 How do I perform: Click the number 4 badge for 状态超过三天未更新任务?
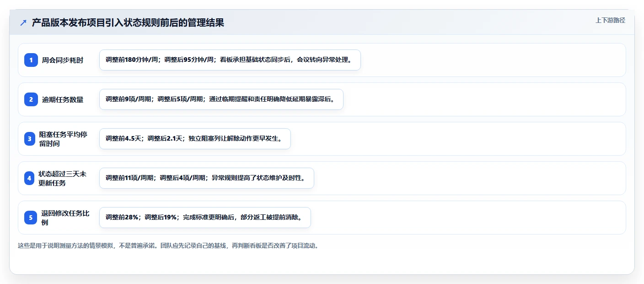point(29,178)
